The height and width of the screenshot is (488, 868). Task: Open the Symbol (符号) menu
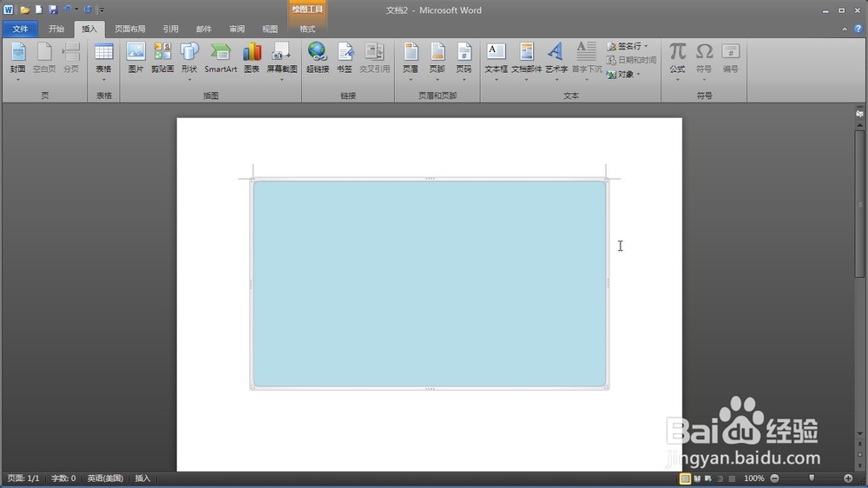pos(704,60)
